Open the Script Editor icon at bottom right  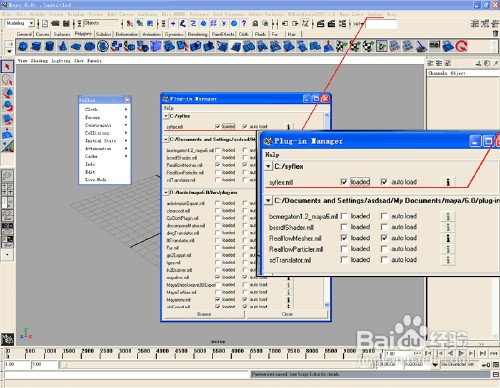pos(496,374)
